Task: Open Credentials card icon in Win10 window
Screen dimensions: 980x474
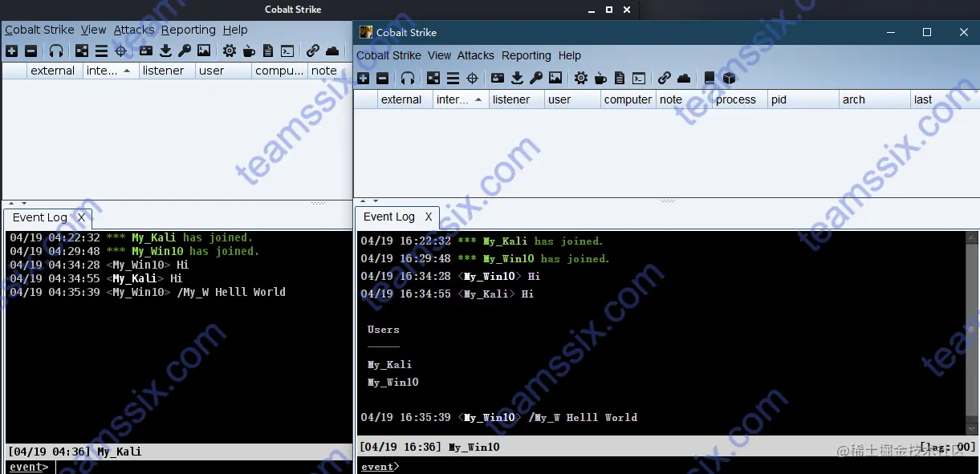Action: point(498,78)
